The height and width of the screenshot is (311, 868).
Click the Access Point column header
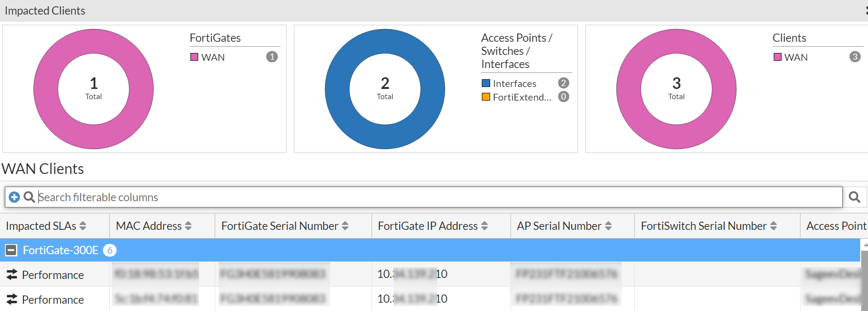click(835, 226)
